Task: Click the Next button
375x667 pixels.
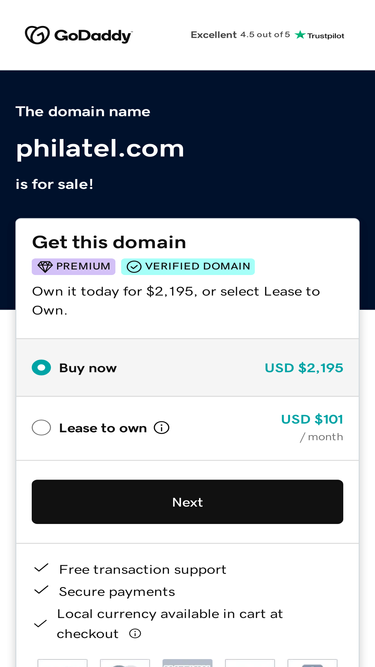Action: (x=188, y=502)
